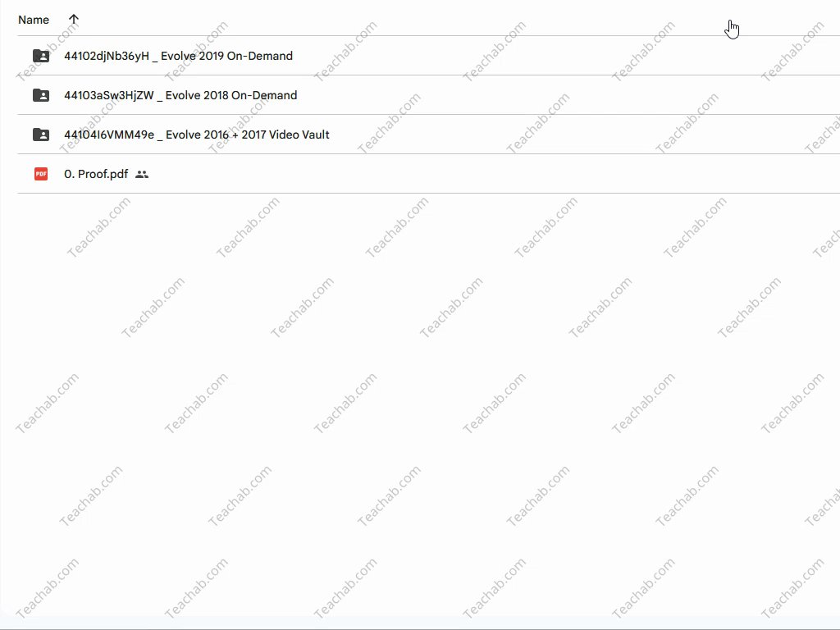
Task: Select the Evolve 2018 On-Demand shared folder icon
Action: [41, 95]
